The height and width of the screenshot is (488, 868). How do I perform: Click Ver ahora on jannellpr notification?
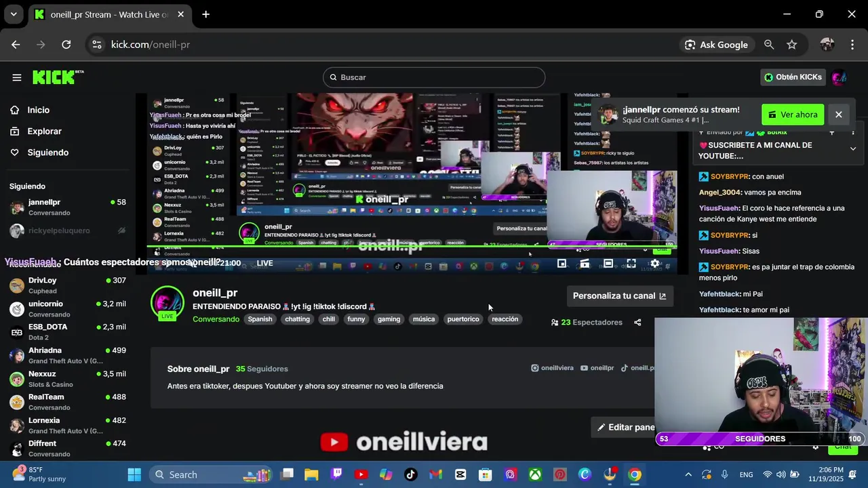(x=793, y=115)
